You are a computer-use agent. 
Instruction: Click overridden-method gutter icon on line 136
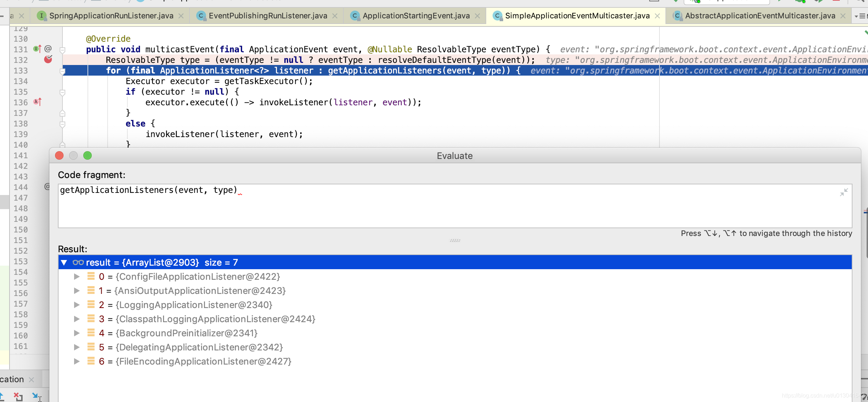[37, 102]
